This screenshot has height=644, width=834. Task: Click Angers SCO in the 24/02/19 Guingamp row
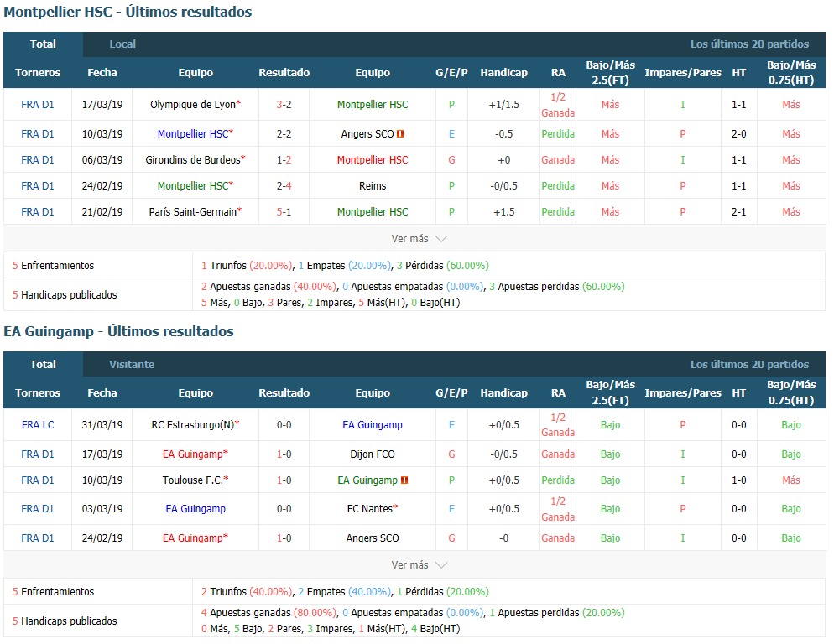click(x=373, y=538)
